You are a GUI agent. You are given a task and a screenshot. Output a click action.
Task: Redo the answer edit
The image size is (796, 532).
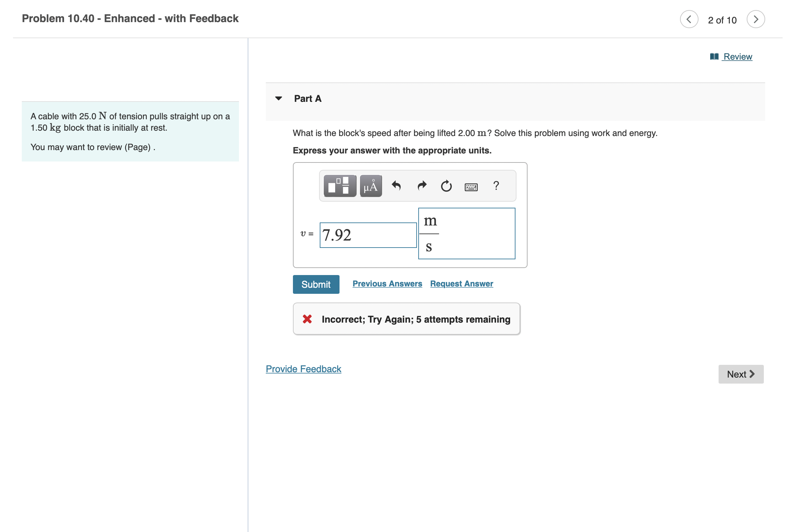click(x=422, y=186)
